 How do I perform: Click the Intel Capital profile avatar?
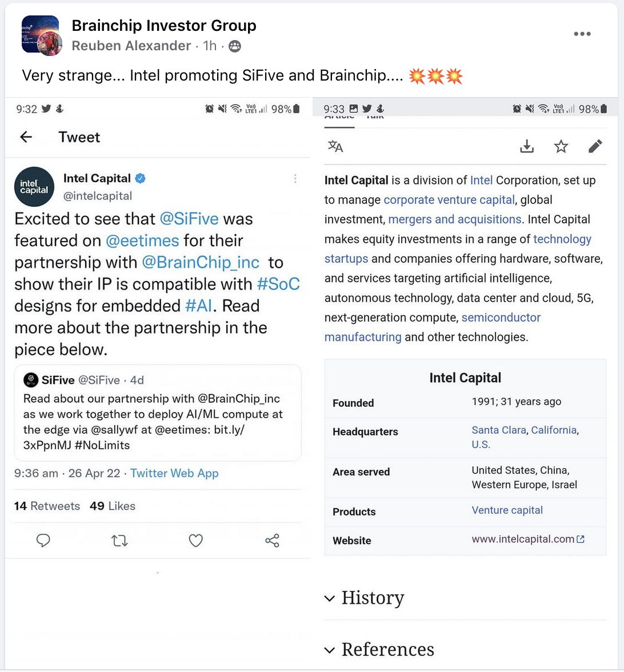34,187
